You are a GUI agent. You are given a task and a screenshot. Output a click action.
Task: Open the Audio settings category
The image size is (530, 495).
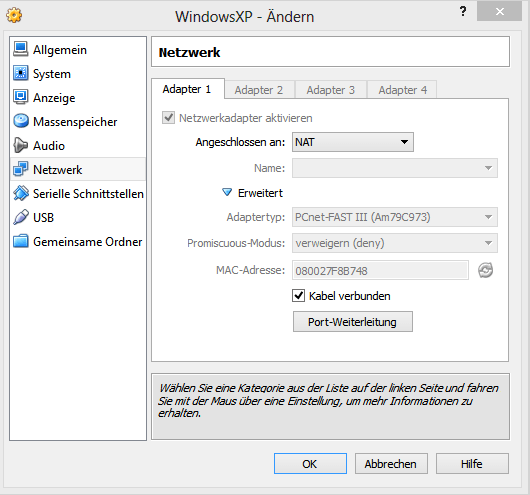tap(78, 145)
